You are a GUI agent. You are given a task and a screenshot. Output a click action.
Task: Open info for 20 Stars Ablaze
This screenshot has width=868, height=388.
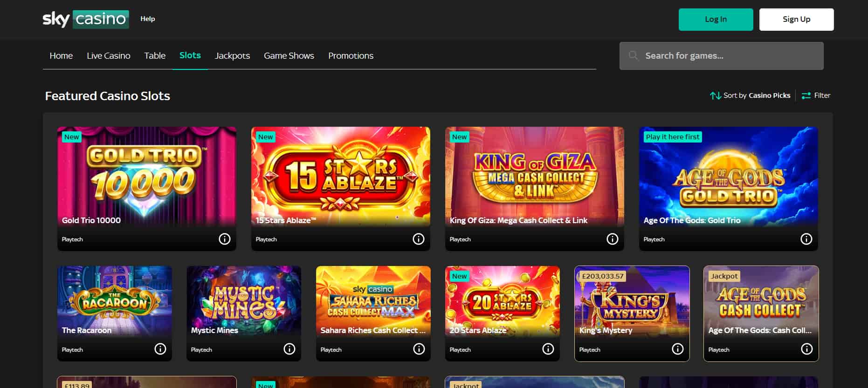pos(548,349)
